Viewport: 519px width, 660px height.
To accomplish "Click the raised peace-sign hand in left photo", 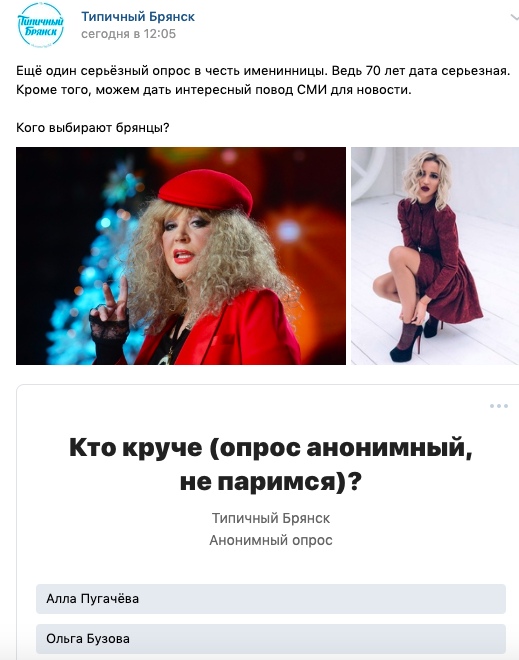I will pyautogui.click(x=112, y=303).
